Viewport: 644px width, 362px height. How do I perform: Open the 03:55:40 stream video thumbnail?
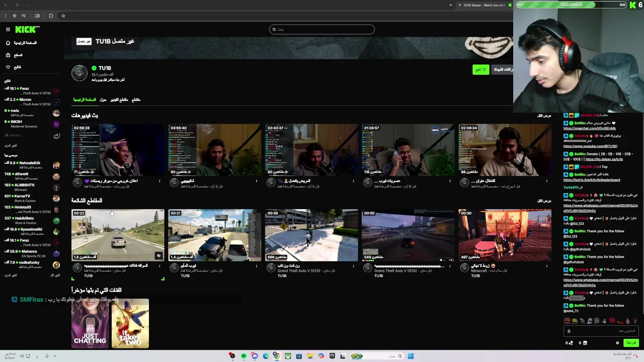214,150
